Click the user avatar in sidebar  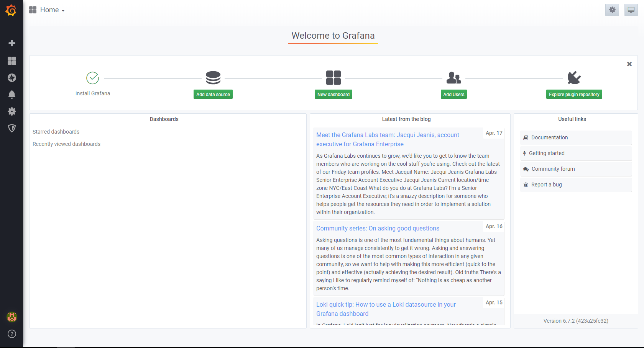pos(12,317)
